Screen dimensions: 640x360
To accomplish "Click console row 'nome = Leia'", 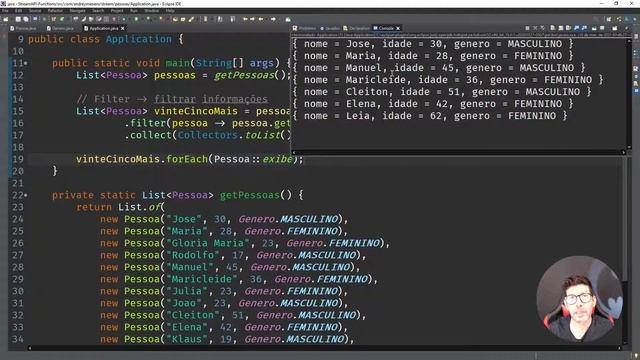I will coord(430,116).
